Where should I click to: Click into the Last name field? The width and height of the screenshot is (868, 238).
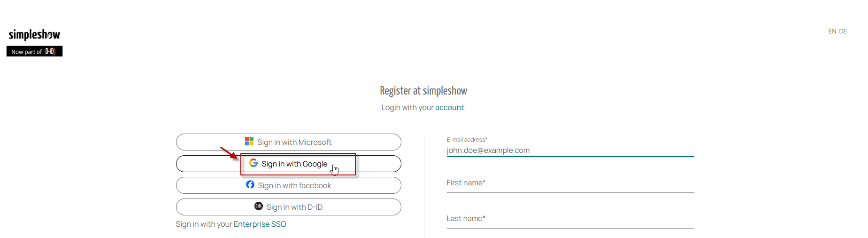(x=570, y=219)
